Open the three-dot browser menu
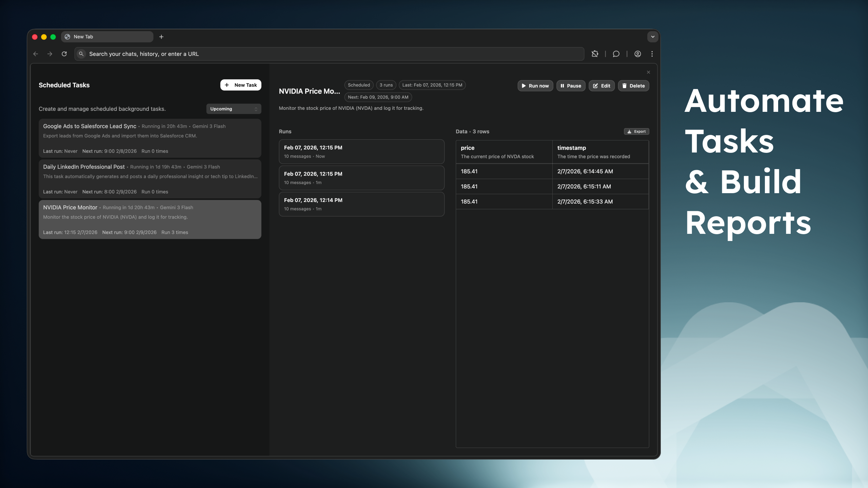Image resolution: width=868 pixels, height=488 pixels. pyautogui.click(x=652, y=54)
